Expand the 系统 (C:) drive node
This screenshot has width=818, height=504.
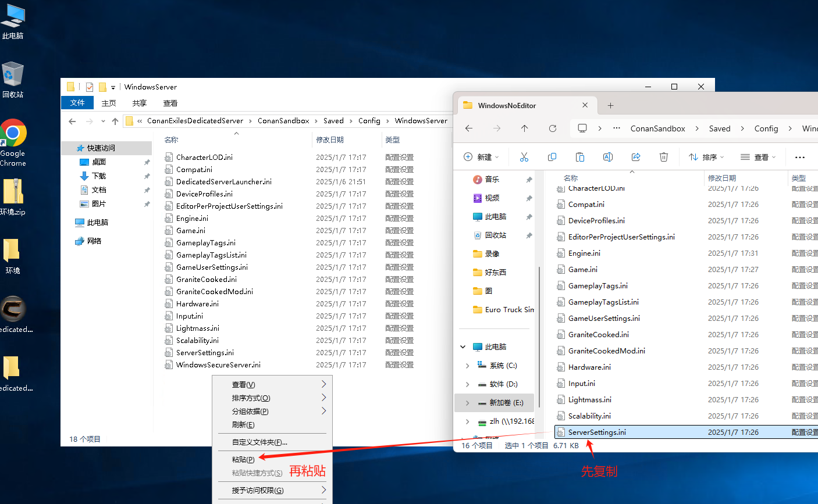click(467, 366)
